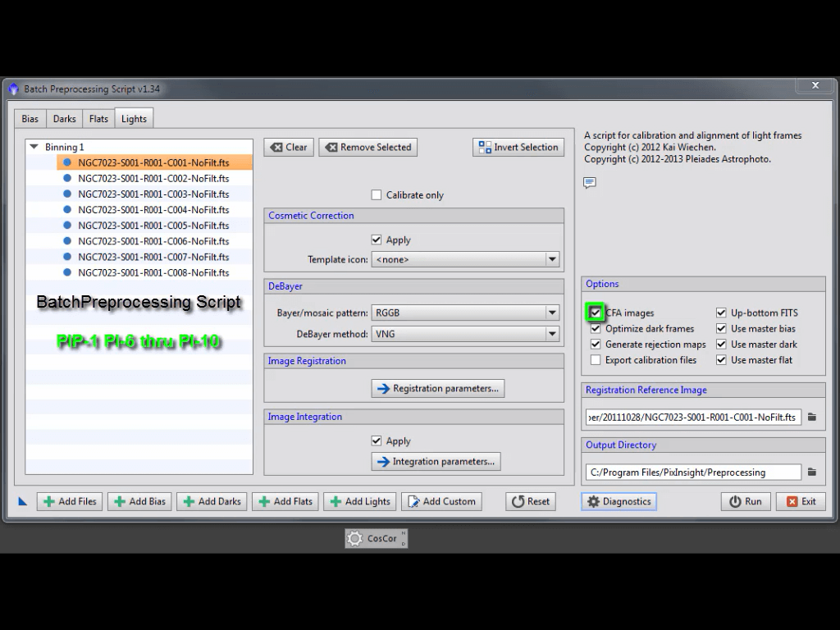Click the CosCor process icon
This screenshot has height=630, width=840.
pos(376,539)
